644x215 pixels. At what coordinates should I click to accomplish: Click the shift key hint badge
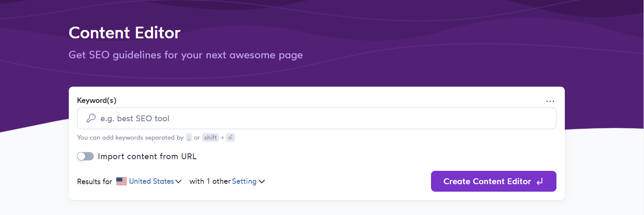[210, 137]
